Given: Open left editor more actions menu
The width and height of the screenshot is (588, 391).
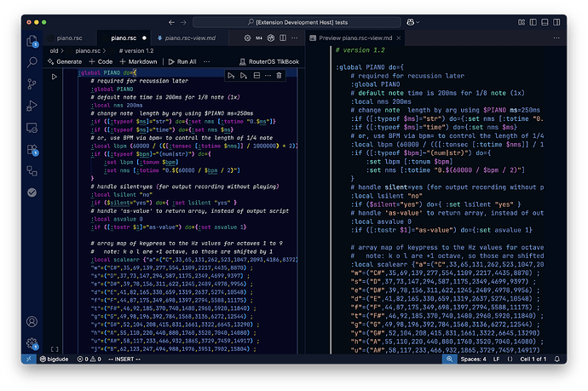Looking at the screenshot, I should [295, 37].
